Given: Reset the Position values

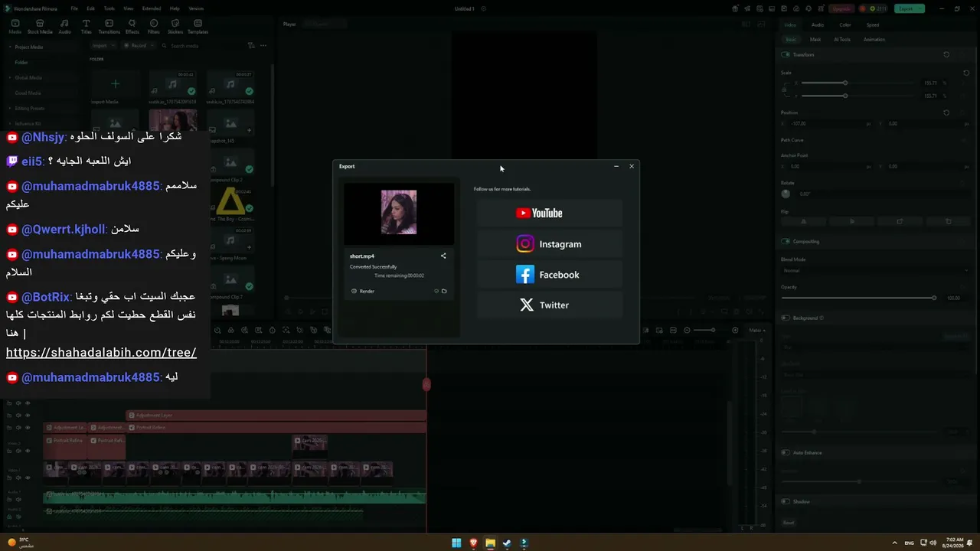Looking at the screenshot, I should 946,112.
